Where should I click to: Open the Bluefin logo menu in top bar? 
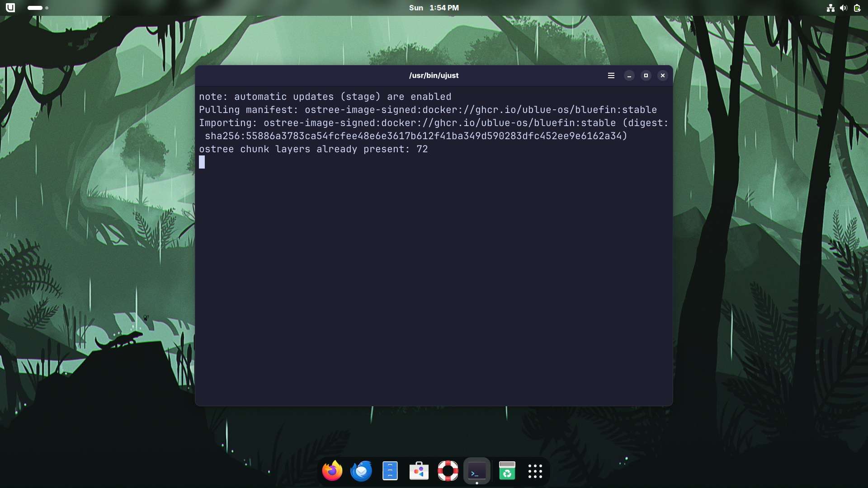pyautogui.click(x=10, y=8)
